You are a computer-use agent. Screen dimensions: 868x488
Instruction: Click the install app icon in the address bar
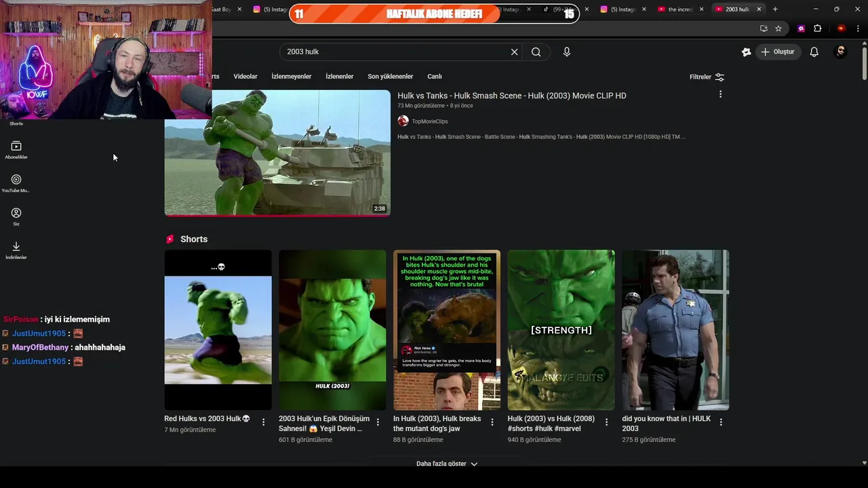[764, 28]
